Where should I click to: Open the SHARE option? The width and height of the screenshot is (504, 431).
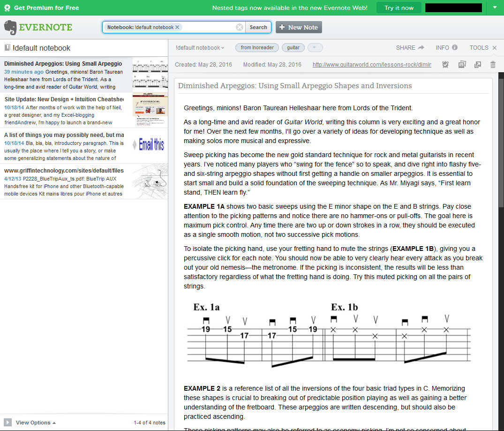(410, 48)
